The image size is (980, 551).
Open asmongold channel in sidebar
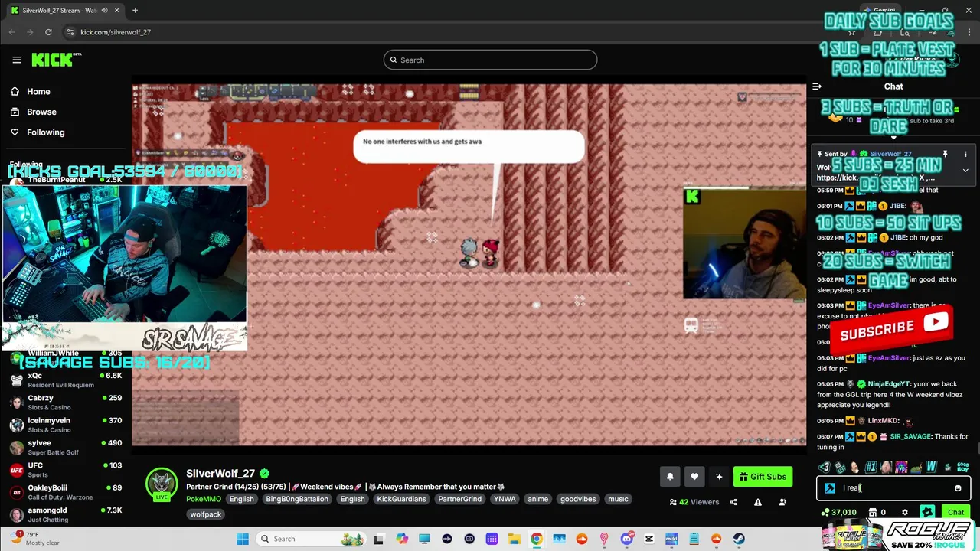64,514
